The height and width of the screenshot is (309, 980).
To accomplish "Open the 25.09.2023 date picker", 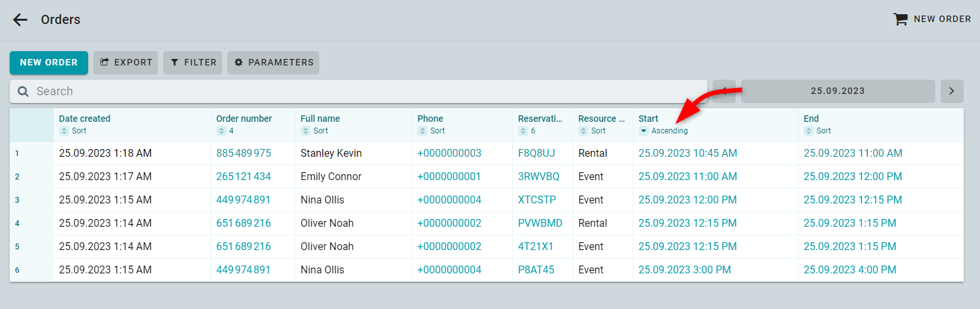I will point(838,91).
